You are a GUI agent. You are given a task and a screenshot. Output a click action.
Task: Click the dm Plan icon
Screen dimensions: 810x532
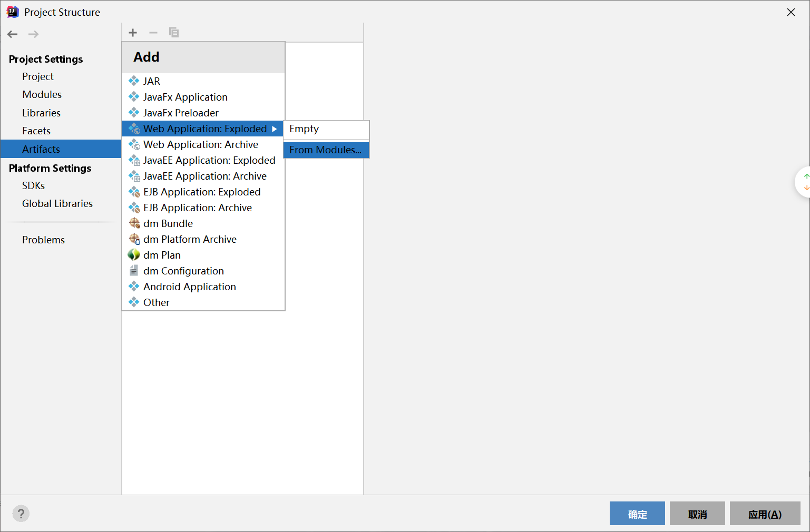[x=134, y=255]
